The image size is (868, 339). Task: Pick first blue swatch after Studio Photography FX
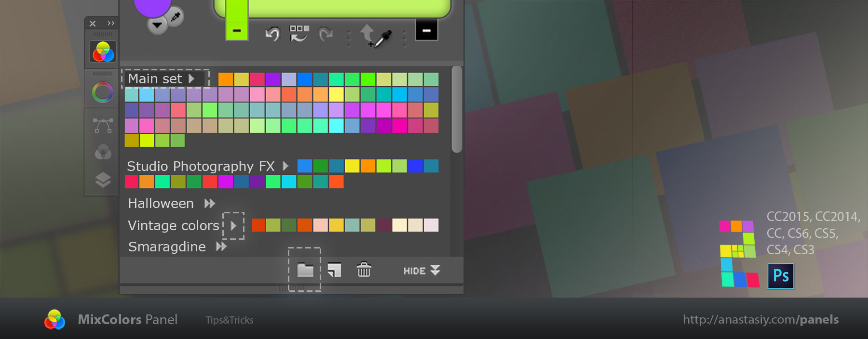305,166
